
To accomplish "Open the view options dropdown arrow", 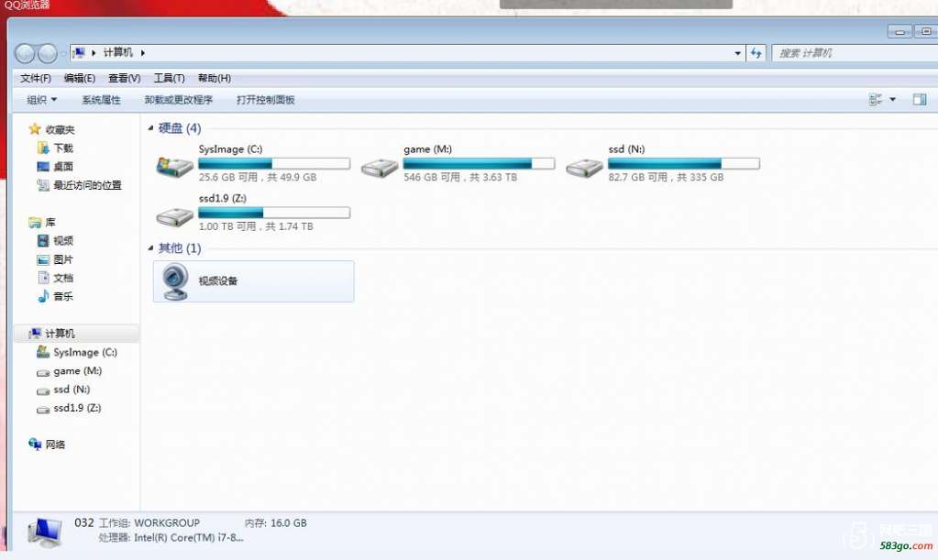I will (892, 100).
